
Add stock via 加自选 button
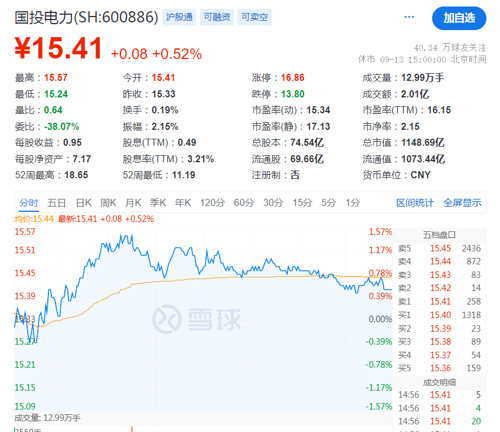pyautogui.click(x=459, y=18)
